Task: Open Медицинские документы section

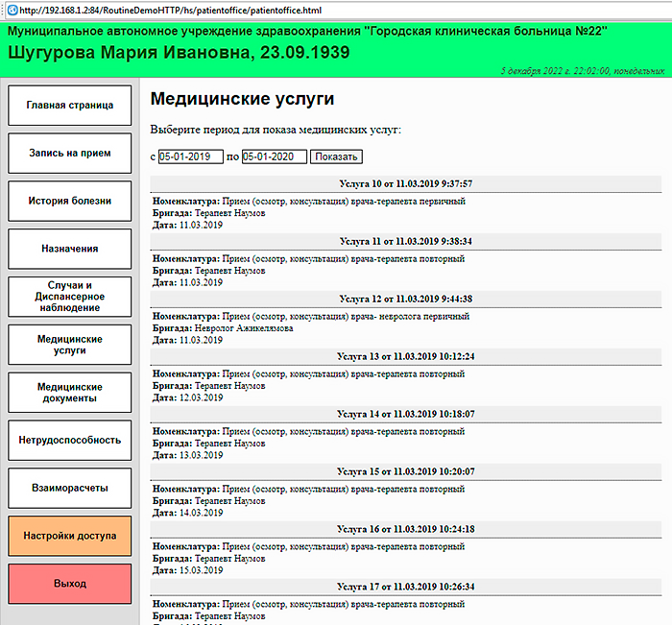Action: click(x=70, y=393)
